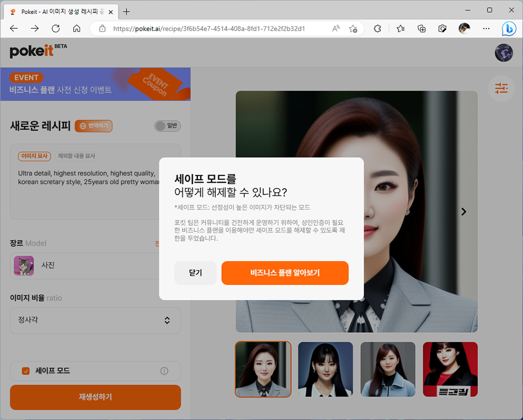View site info lock icon
Image resolution: width=523 pixels, height=420 pixels.
(103, 29)
